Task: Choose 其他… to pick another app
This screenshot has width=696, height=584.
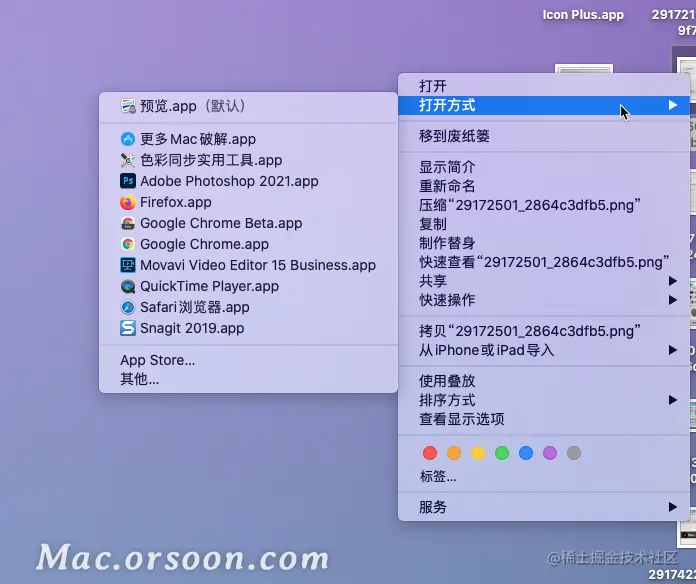Action: (248, 379)
